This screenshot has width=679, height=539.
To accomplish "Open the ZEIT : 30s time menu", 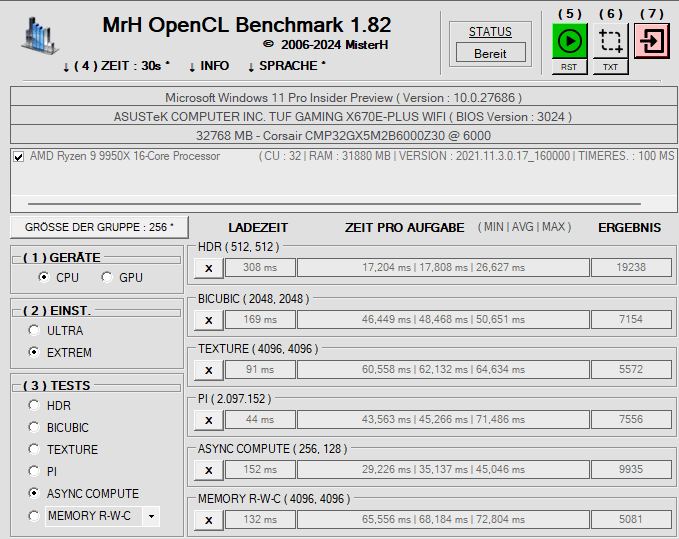I will tap(116, 66).
